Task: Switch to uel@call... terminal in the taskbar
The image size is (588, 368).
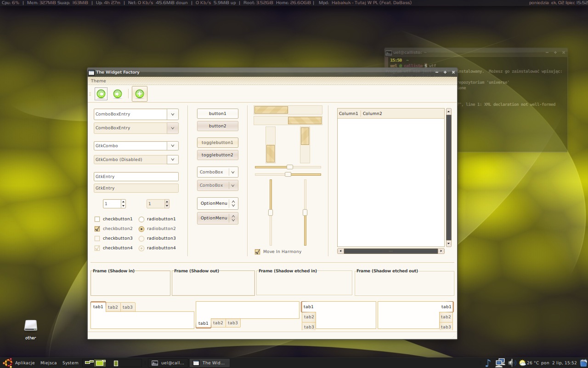Action: pos(168,363)
